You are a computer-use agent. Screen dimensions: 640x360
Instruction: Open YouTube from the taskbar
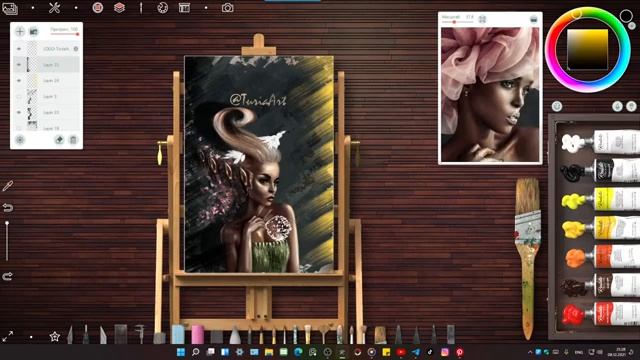[401, 352]
